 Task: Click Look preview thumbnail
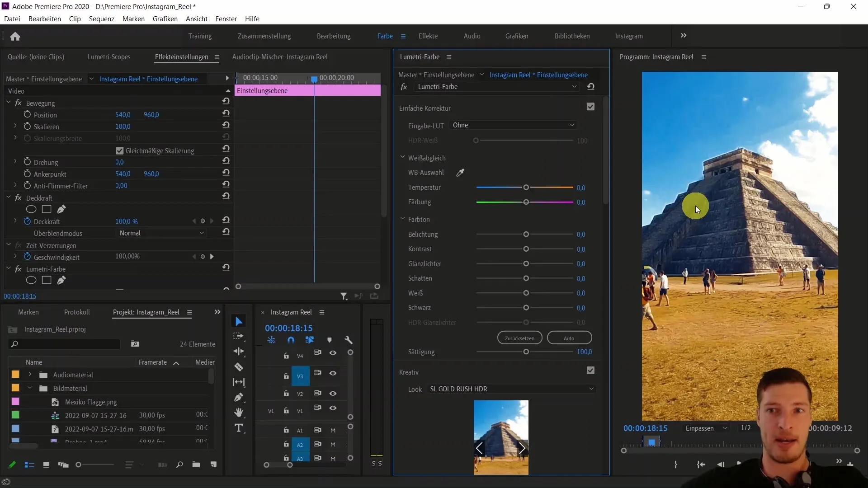[501, 437]
